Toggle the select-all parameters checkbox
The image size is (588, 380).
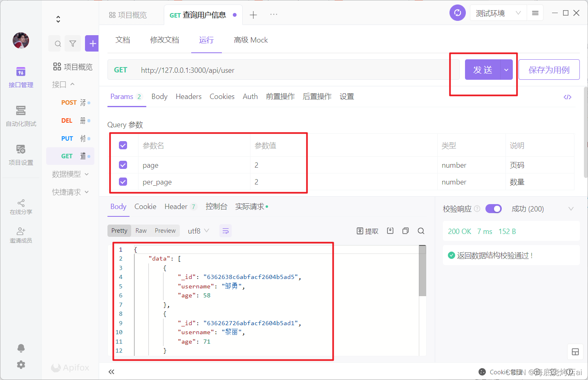tap(123, 145)
